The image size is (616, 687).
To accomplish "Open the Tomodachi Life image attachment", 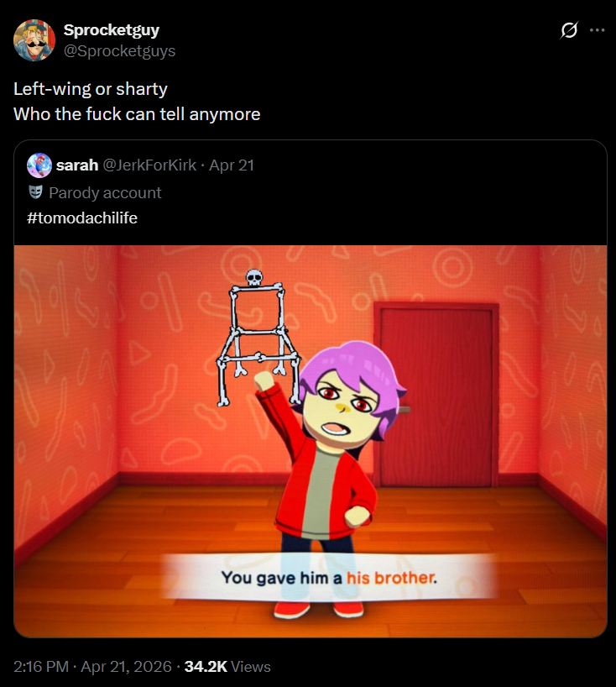I will pos(311,441).
